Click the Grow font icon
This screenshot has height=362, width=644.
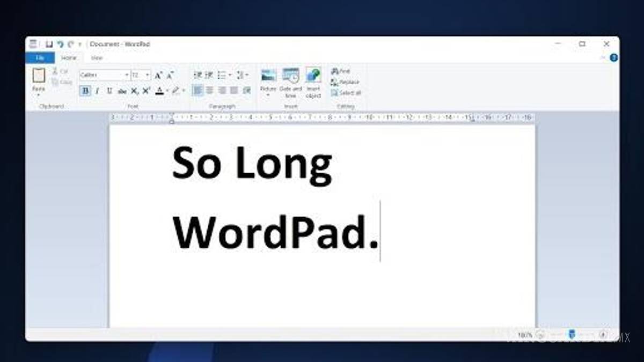coord(158,76)
